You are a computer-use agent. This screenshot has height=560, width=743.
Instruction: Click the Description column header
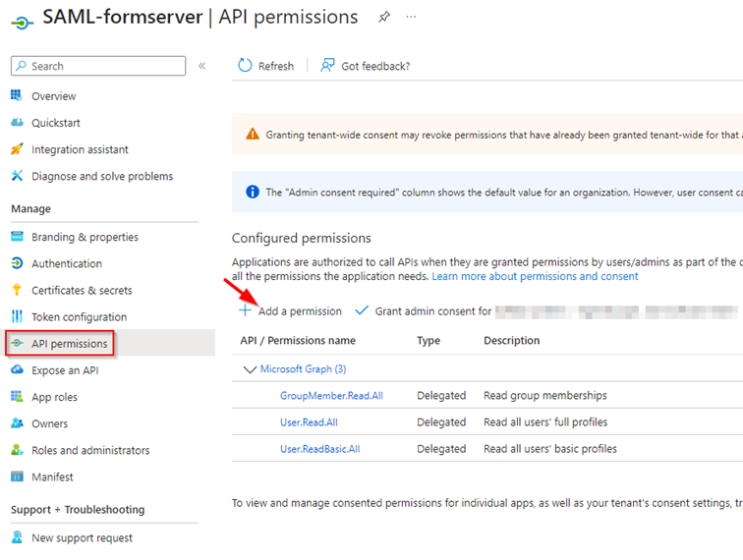tap(511, 340)
